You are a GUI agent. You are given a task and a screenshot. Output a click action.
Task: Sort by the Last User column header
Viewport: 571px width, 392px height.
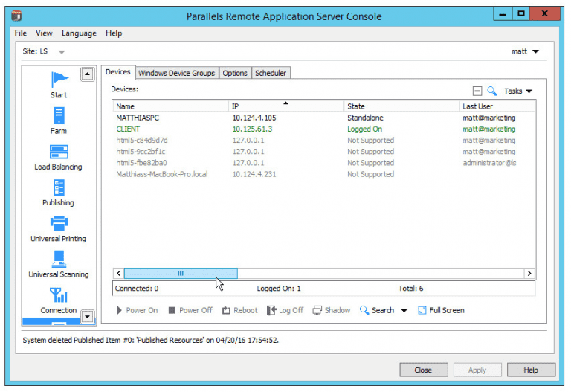click(497, 106)
